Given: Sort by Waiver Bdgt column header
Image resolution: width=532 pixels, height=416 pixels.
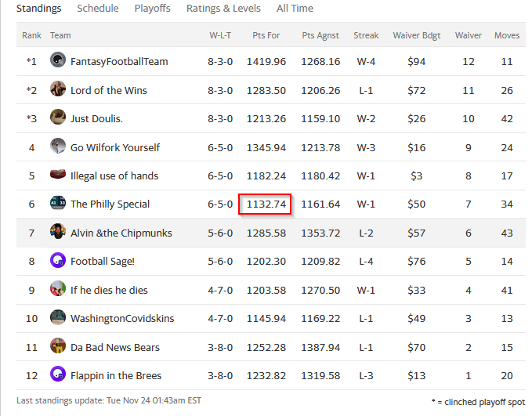Looking at the screenshot, I should coord(416,35).
